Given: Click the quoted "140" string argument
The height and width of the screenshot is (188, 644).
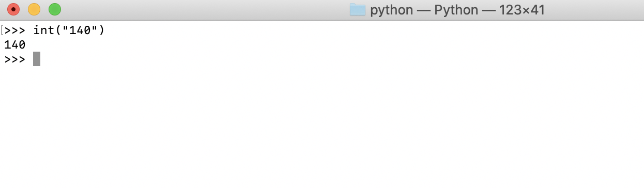Looking at the screenshot, I should tap(80, 30).
